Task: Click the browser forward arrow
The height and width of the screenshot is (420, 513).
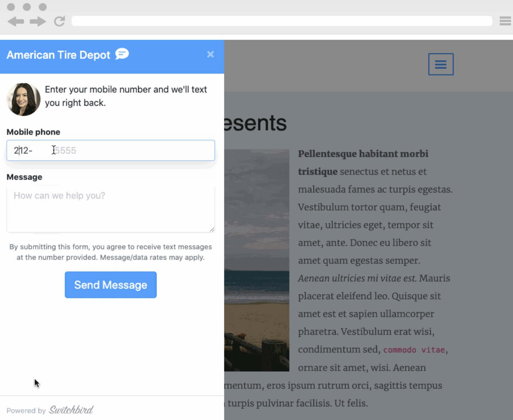Action: pyautogui.click(x=38, y=21)
